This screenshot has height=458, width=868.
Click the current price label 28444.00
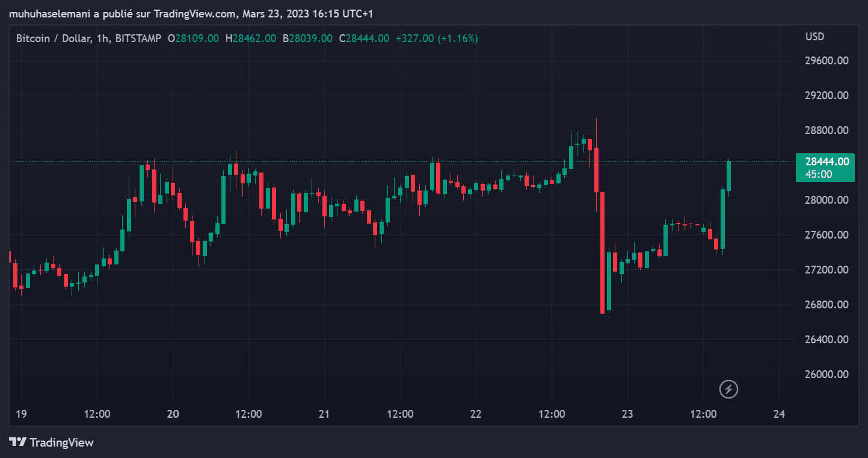tap(827, 161)
